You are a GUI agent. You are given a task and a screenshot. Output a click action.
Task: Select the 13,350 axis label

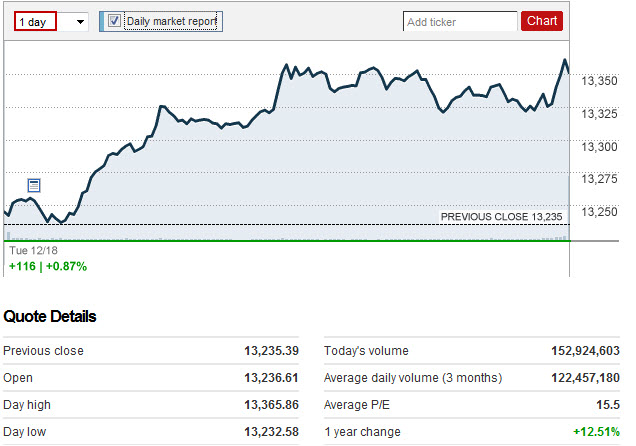(599, 81)
